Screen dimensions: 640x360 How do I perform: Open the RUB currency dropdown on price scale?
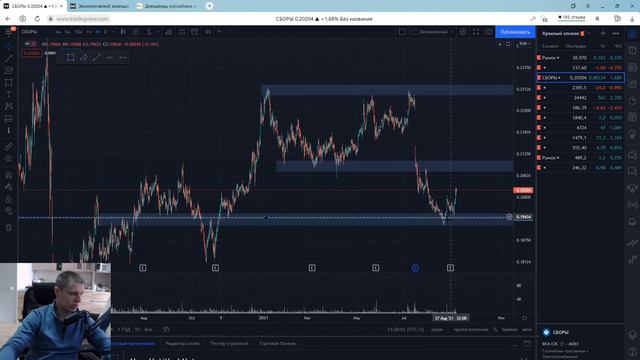point(524,44)
